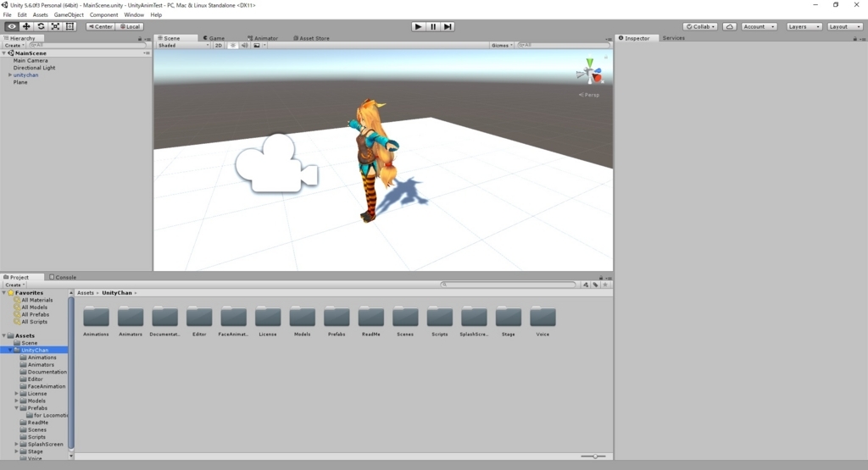Open the Hierarchy Create dropdown
Viewport: 868px width, 470px height.
[x=14, y=46]
